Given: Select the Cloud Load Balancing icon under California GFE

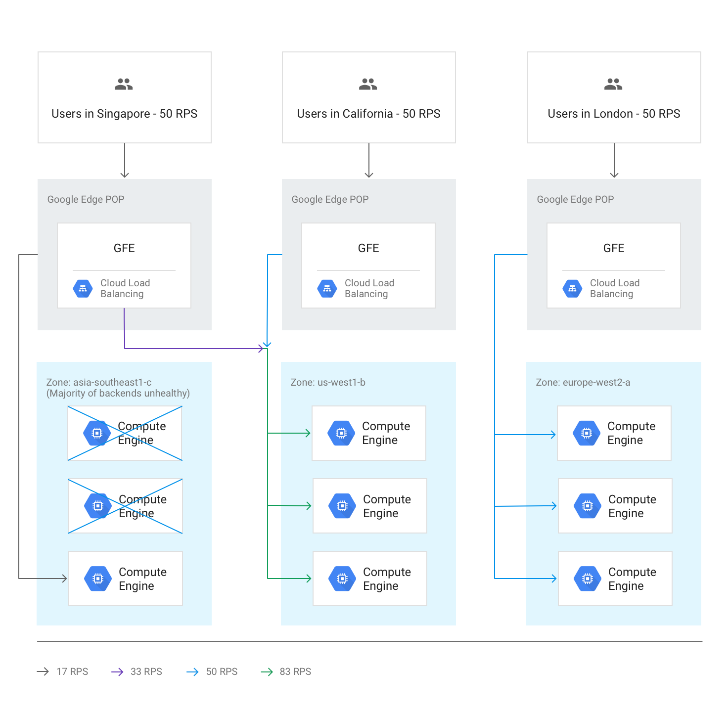Looking at the screenshot, I should click(327, 288).
